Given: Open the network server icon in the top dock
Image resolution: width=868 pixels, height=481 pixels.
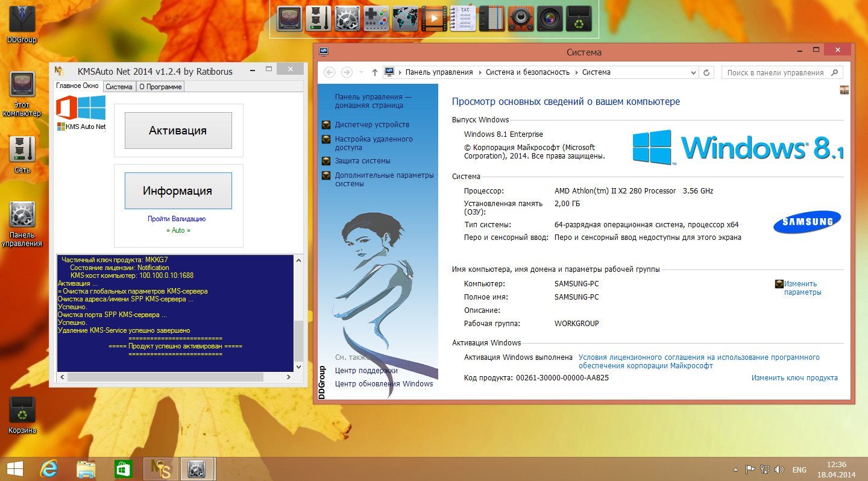Looking at the screenshot, I should pos(318,19).
